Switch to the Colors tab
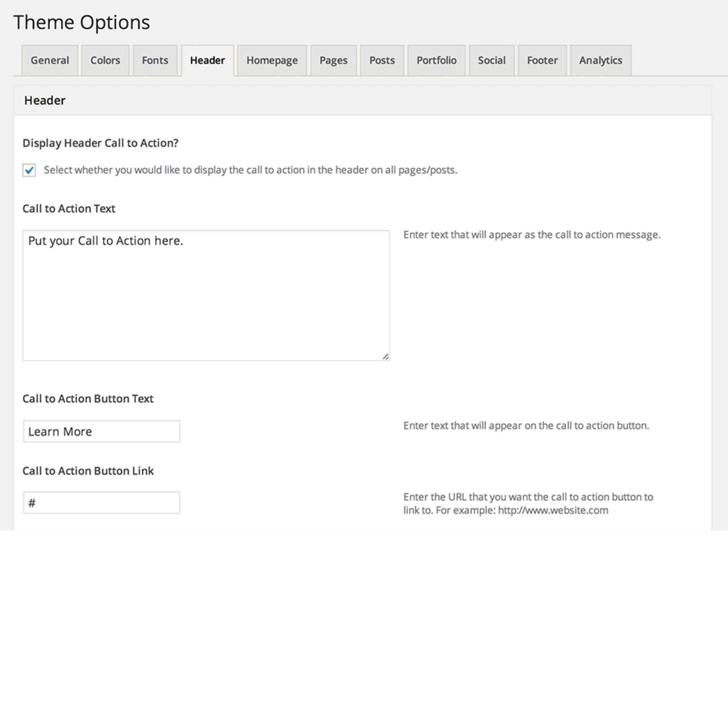 (105, 60)
